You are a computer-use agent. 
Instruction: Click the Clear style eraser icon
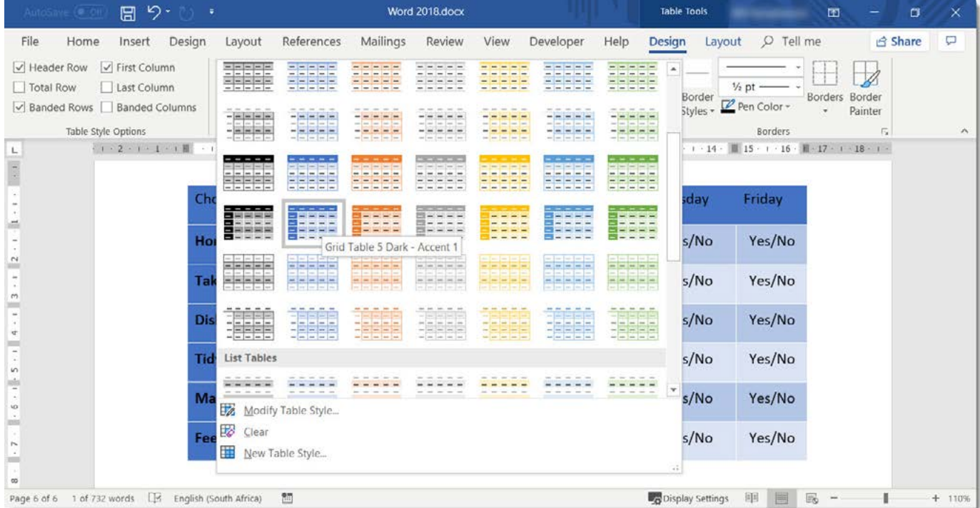point(228,432)
